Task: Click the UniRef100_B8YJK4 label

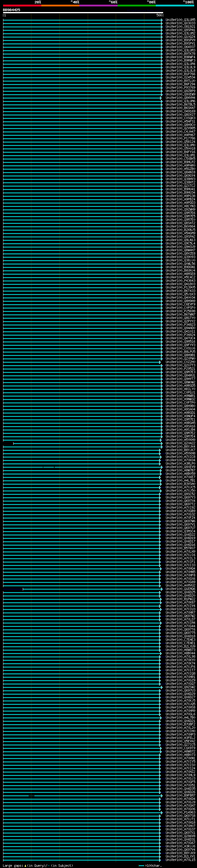Action: click(180, 446)
